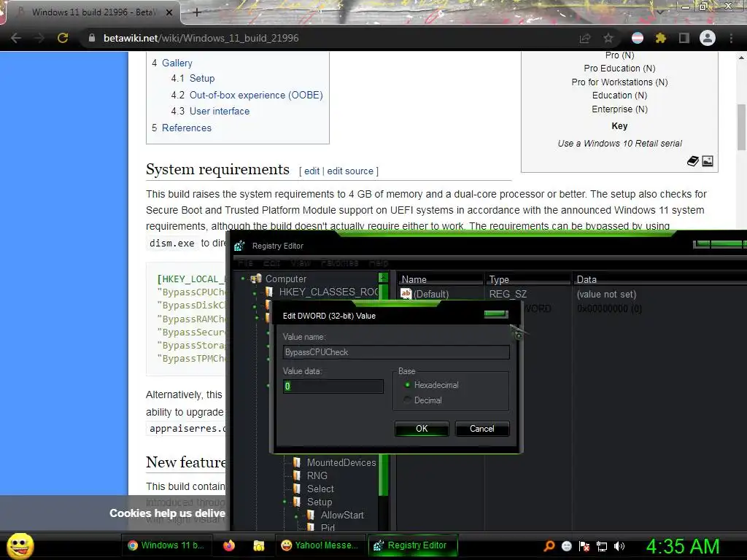Open the References contents link
Viewport: 747px width, 560px height.
(x=187, y=128)
